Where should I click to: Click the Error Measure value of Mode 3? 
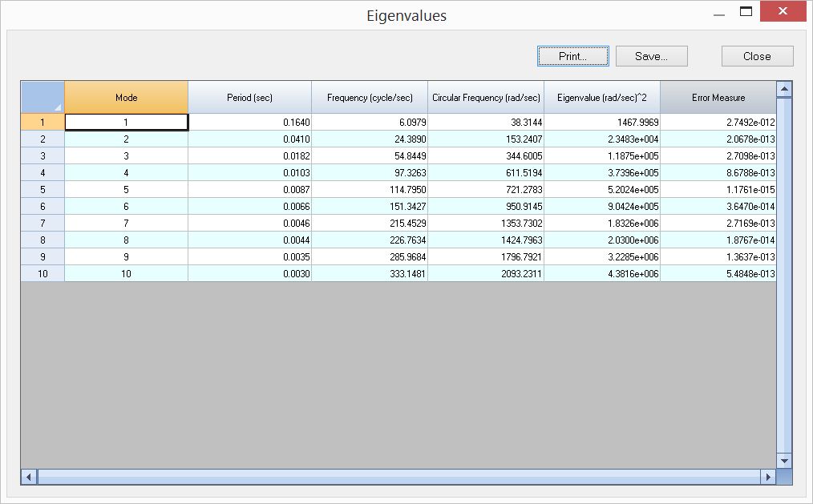(717, 155)
